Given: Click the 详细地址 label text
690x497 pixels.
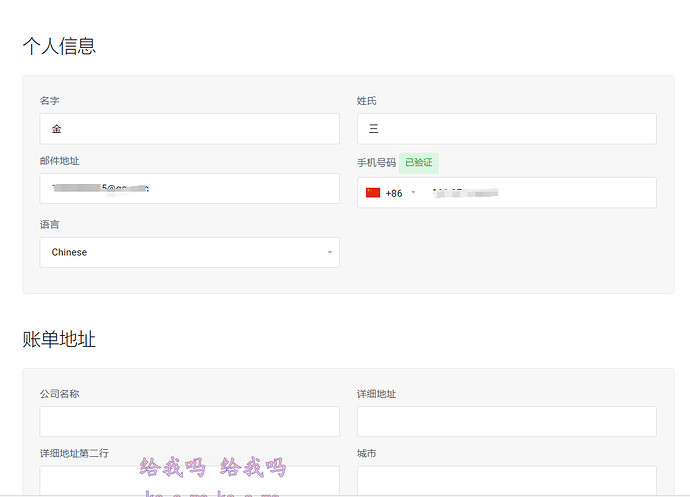Looking at the screenshot, I should pyautogui.click(x=376, y=394).
